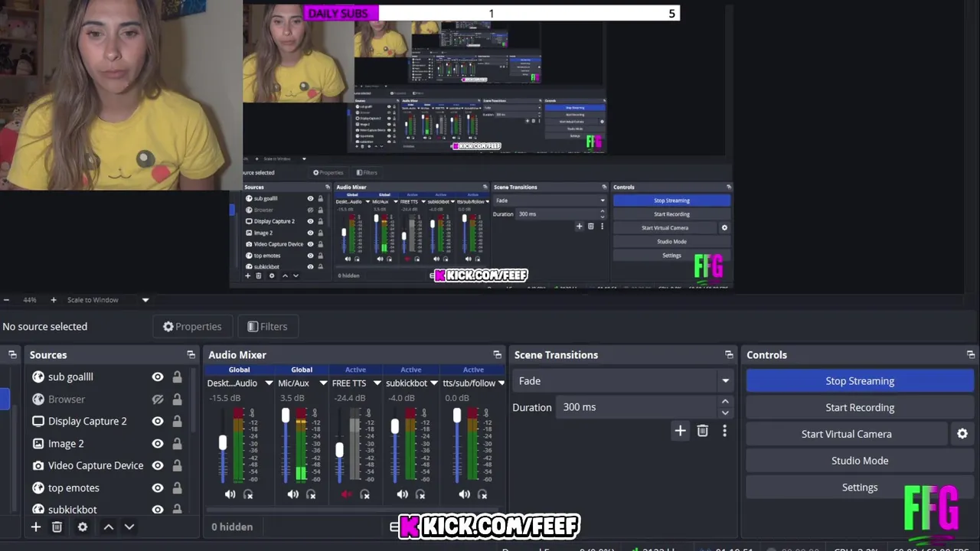Open the Desktop Audio mixer dropdown arrow
This screenshot has height=551, width=980.
[x=269, y=383]
